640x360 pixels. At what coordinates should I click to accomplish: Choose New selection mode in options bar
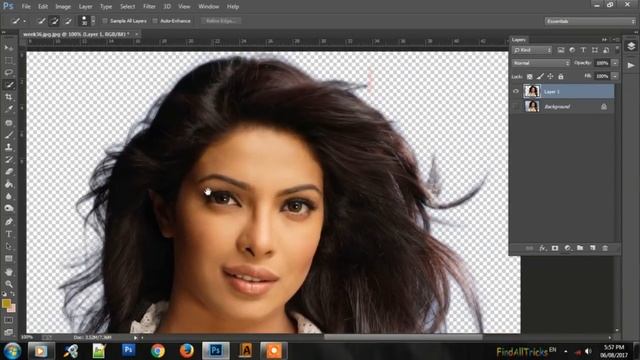(x=41, y=21)
